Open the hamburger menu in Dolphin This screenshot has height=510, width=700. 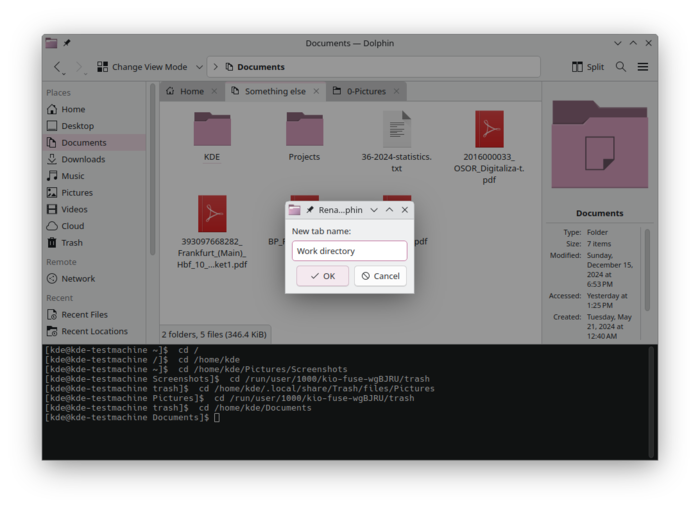643,67
